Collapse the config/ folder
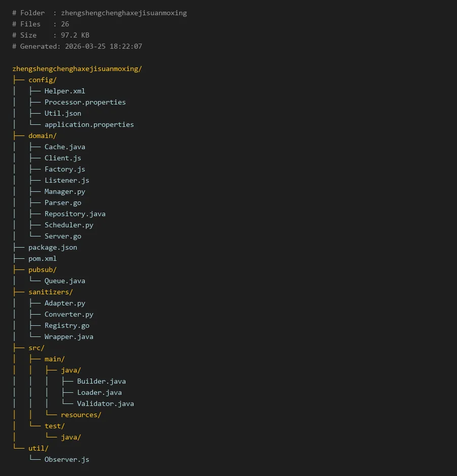Screen dimensions: 457x476 (42, 80)
